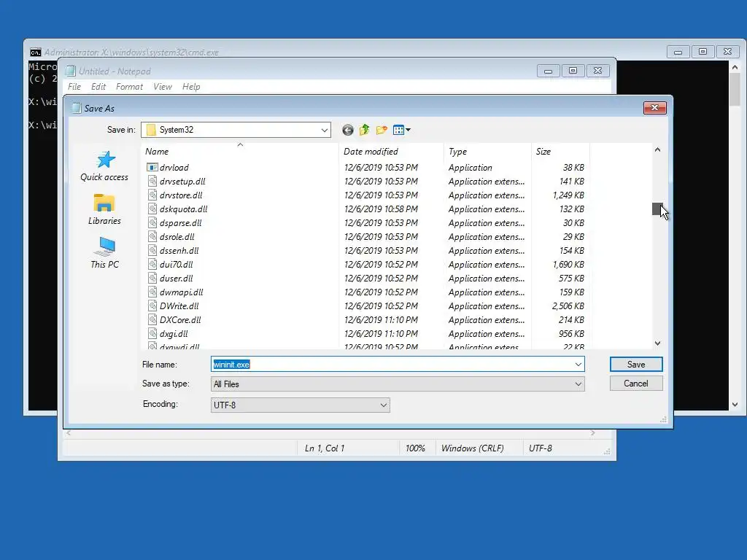The image size is (747, 560).
Task: Select the dwmapi.dll file icon
Action: 152,292
